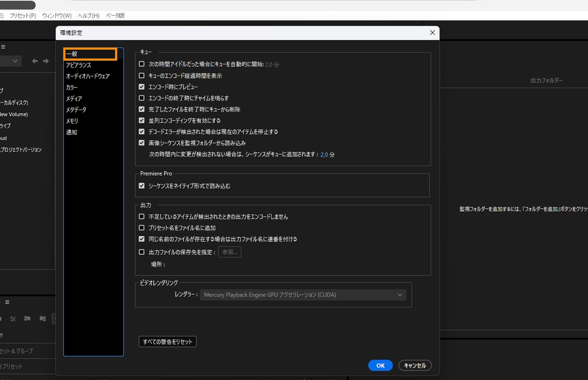
Task: Select the メモリ preferences category
Action: (72, 121)
